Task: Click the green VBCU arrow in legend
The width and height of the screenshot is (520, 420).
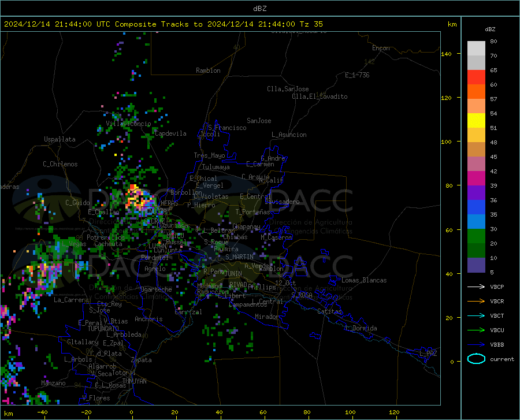Action: tap(476, 330)
